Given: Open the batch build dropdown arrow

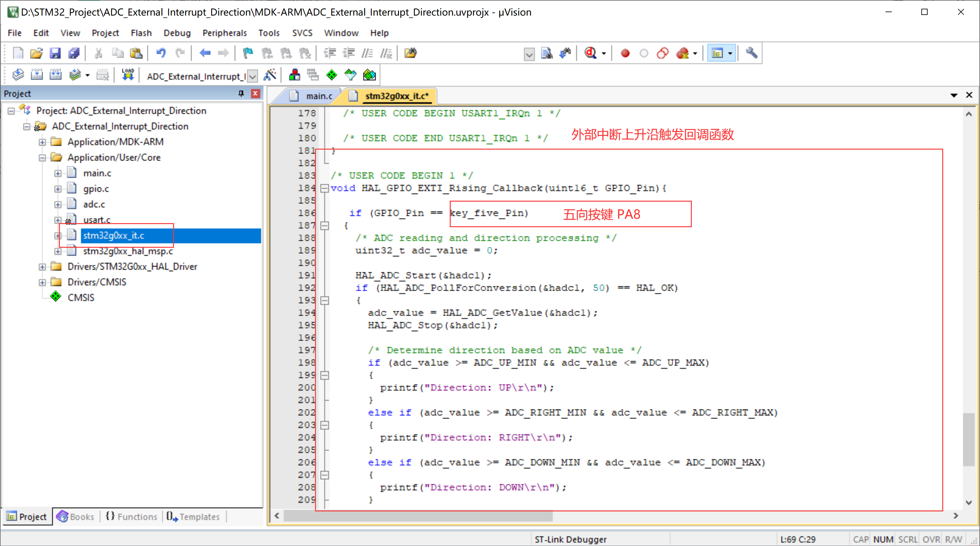Looking at the screenshot, I should tap(88, 75).
